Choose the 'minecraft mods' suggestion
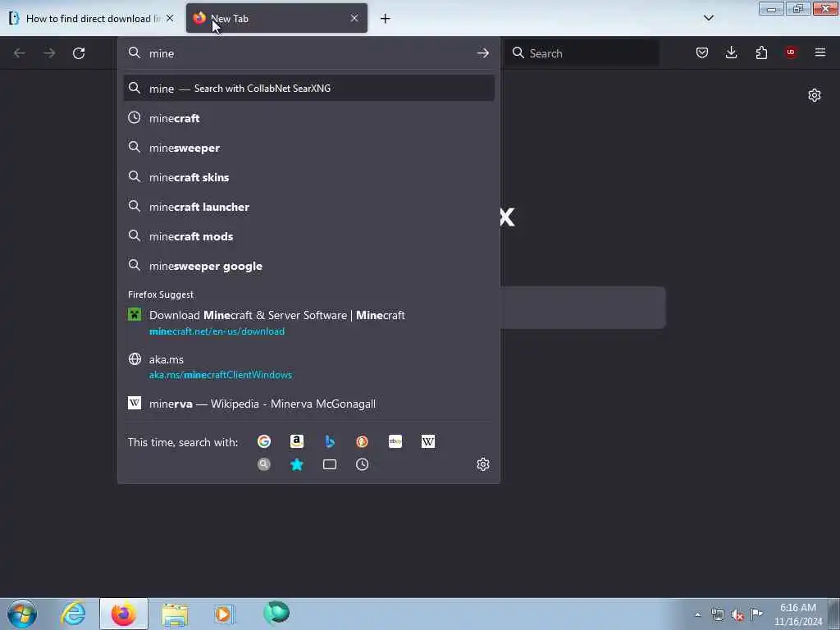The image size is (840, 630). click(x=308, y=236)
